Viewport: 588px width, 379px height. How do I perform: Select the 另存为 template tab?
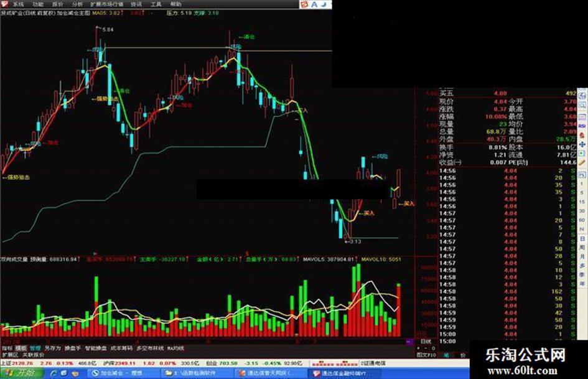pyautogui.click(x=52, y=349)
